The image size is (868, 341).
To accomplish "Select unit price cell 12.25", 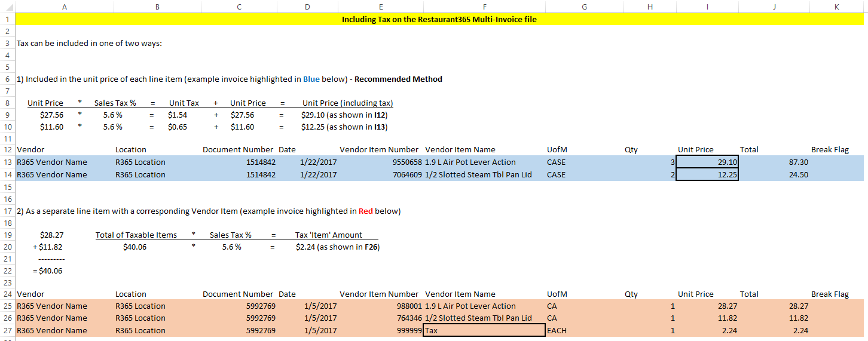I will pos(707,174).
